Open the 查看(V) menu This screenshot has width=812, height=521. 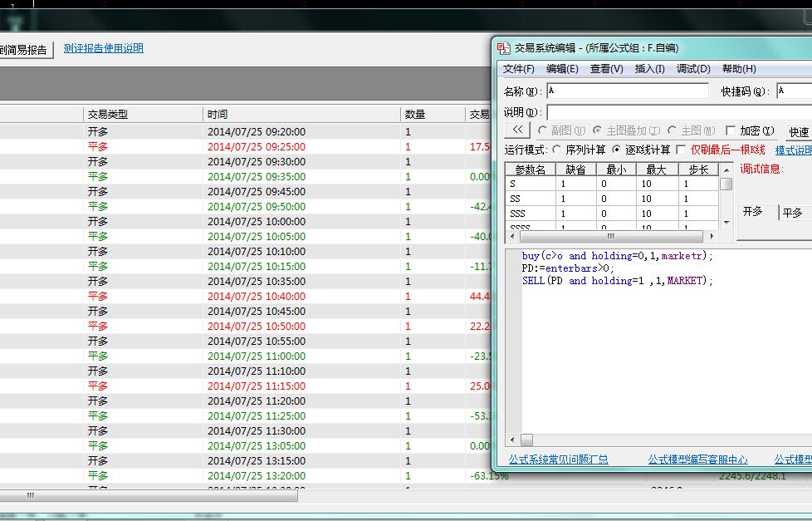point(606,69)
